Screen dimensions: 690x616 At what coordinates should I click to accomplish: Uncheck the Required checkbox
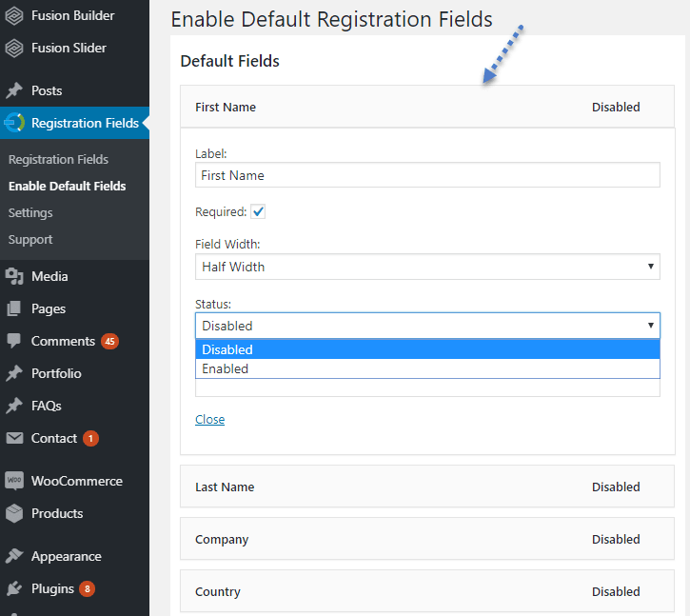point(258,211)
